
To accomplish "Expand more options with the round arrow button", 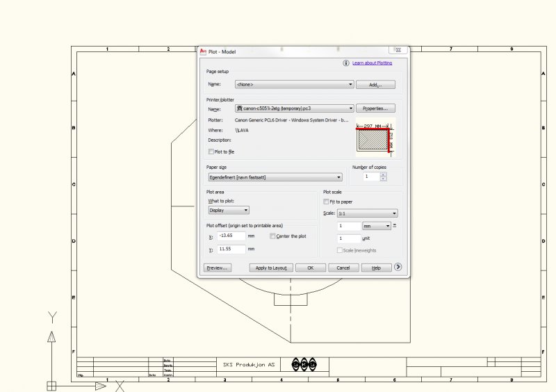I will pos(398,267).
